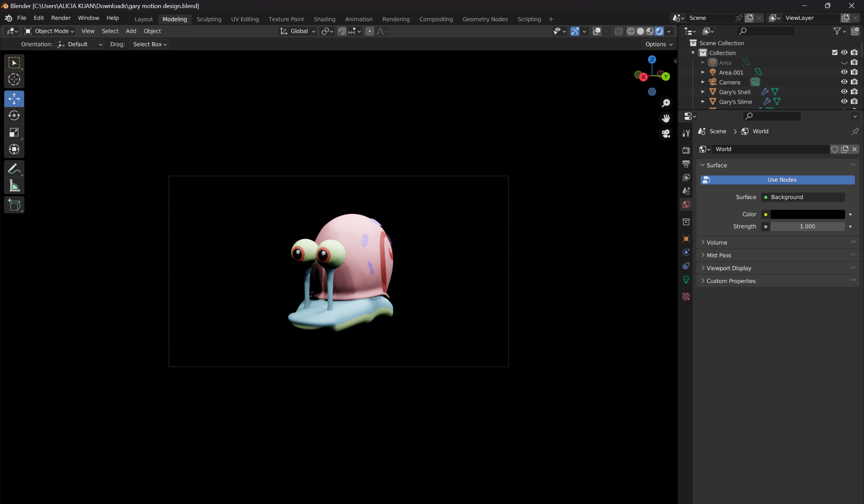Open the Output properties tab
Viewport: 864px width, 504px height.
pyautogui.click(x=686, y=164)
